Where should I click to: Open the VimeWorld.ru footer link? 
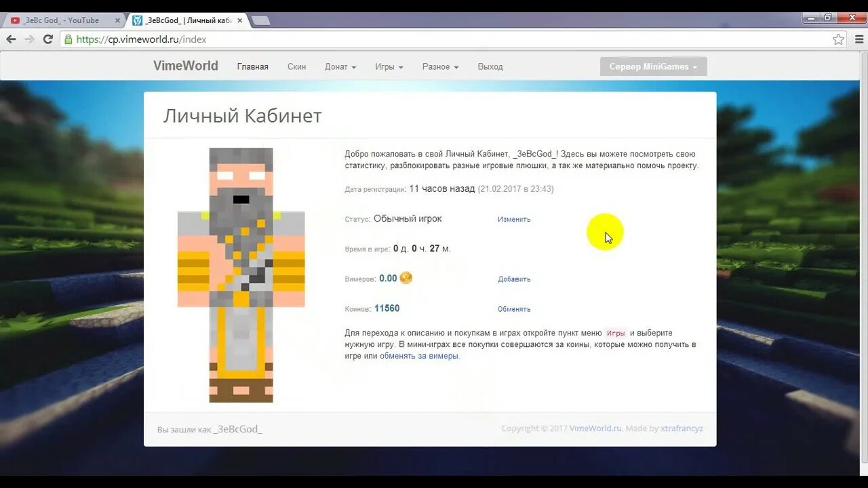pos(595,428)
